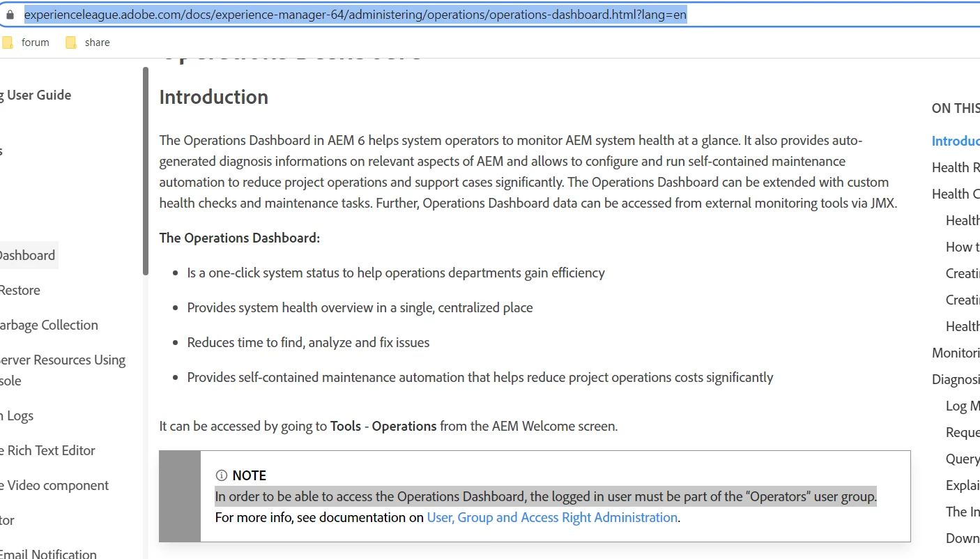This screenshot has width=980, height=559.
Task: Click 'Tools - Operations' bold text
Action: (x=383, y=426)
